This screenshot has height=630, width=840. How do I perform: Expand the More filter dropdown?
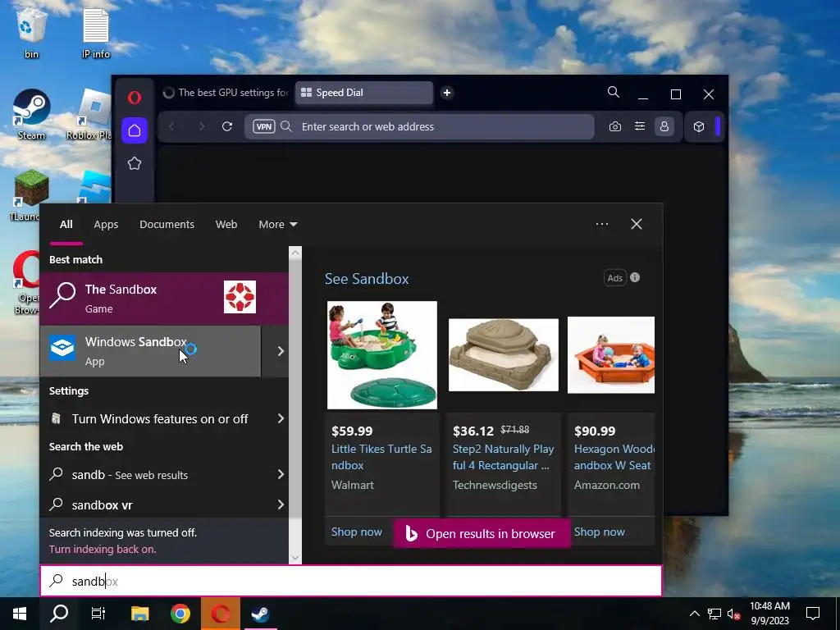click(277, 225)
